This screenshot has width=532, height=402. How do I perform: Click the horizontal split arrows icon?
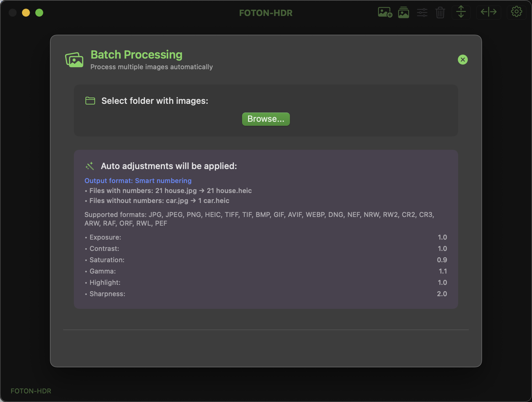point(488,12)
